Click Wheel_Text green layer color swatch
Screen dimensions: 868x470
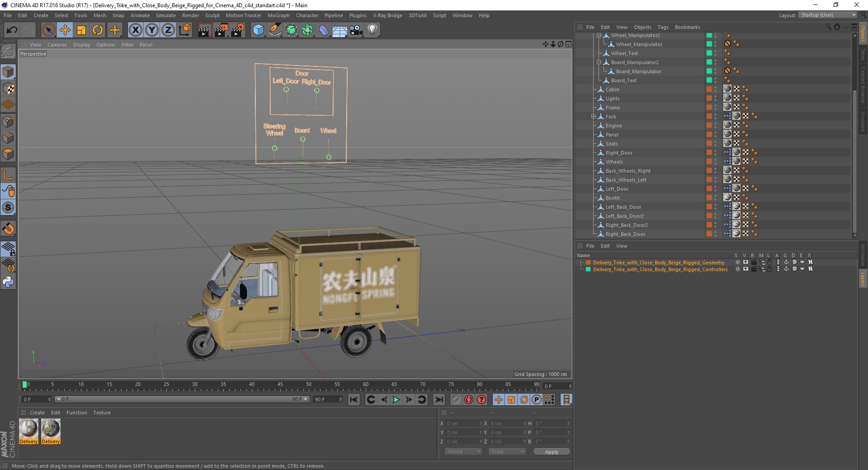[709, 53]
